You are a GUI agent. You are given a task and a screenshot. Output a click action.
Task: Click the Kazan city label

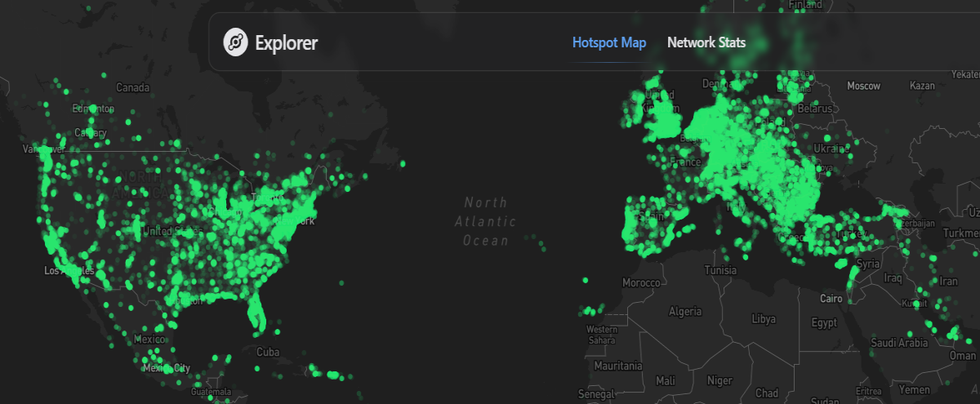pyautogui.click(x=922, y=86)
